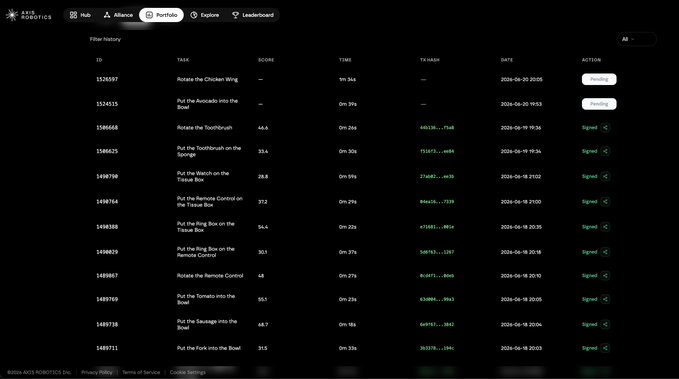Select task Rotate the Chicken Wing
The height and width of the screenshot is (379, 679).
click(x=207, y=79)
